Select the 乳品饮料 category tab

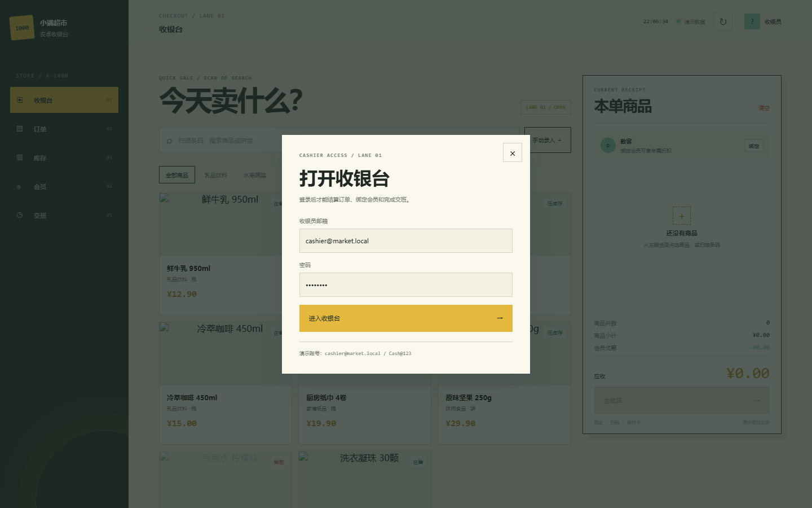(x=215, y=175)
